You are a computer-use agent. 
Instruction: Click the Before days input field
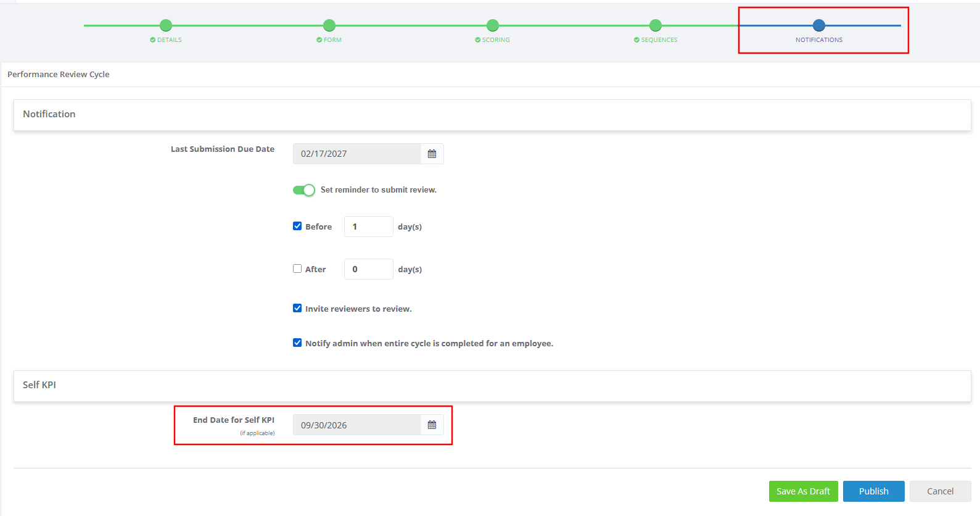coord(369,227)
